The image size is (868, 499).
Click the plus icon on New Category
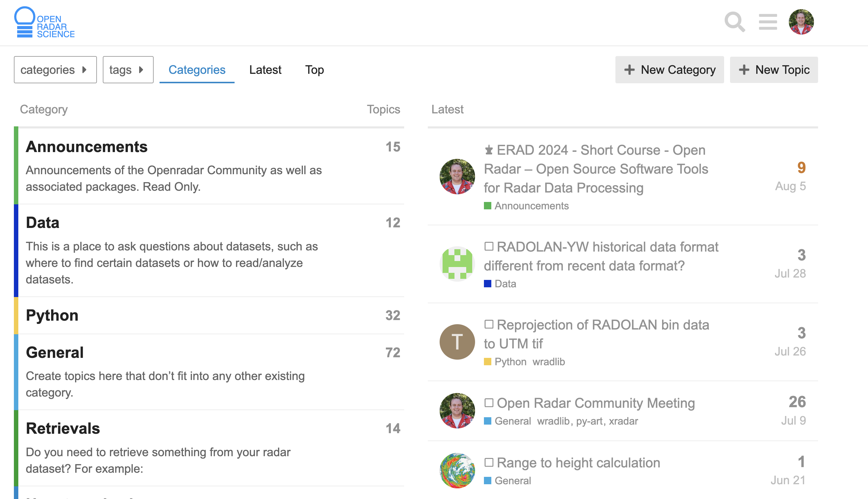pos(629,70)
